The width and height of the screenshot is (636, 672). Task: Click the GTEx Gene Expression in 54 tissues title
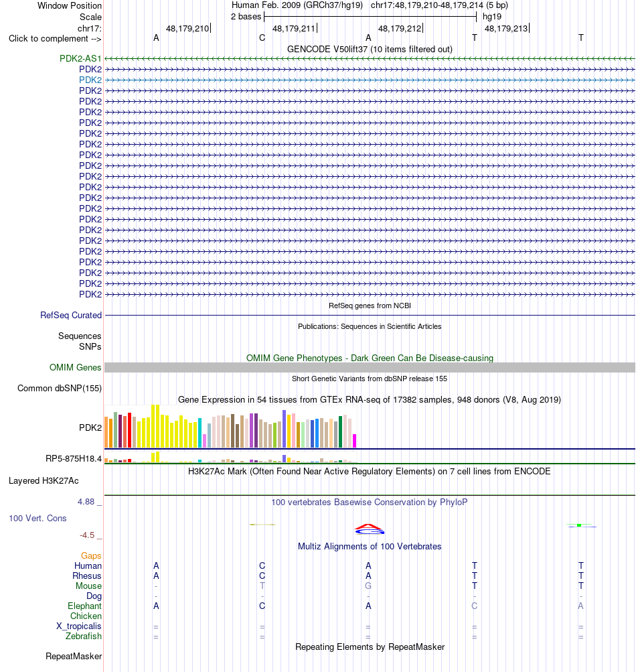click(x=370, y=399)
